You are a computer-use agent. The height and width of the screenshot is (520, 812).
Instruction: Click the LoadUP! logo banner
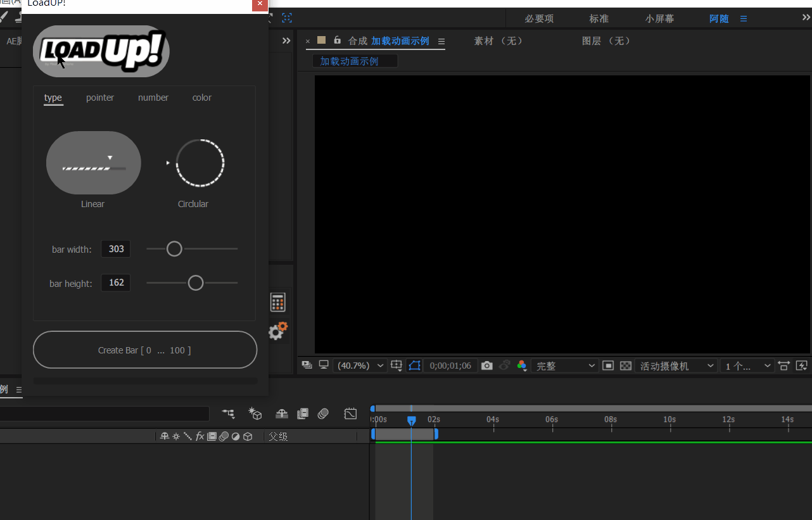[101, 51]
